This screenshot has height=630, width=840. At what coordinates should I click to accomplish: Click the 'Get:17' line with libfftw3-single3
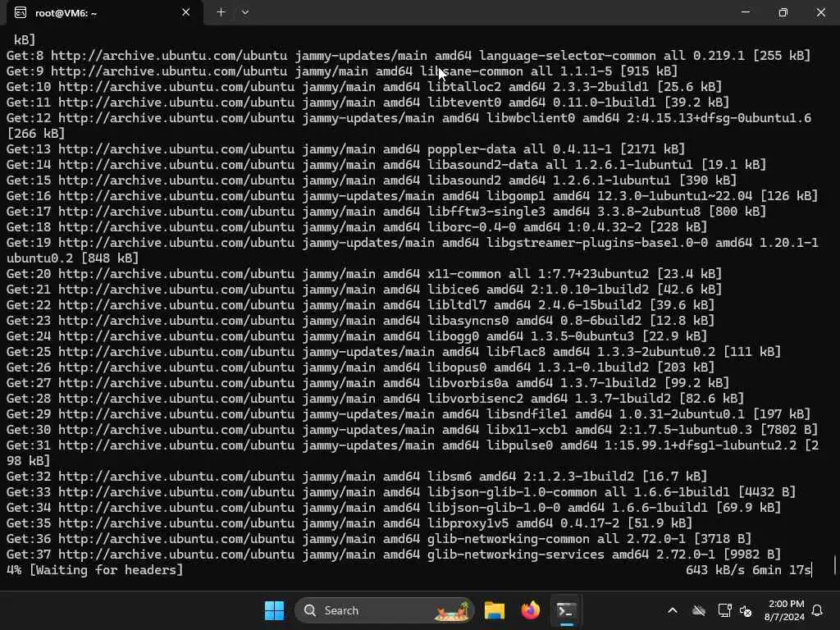tap(386, 212)
